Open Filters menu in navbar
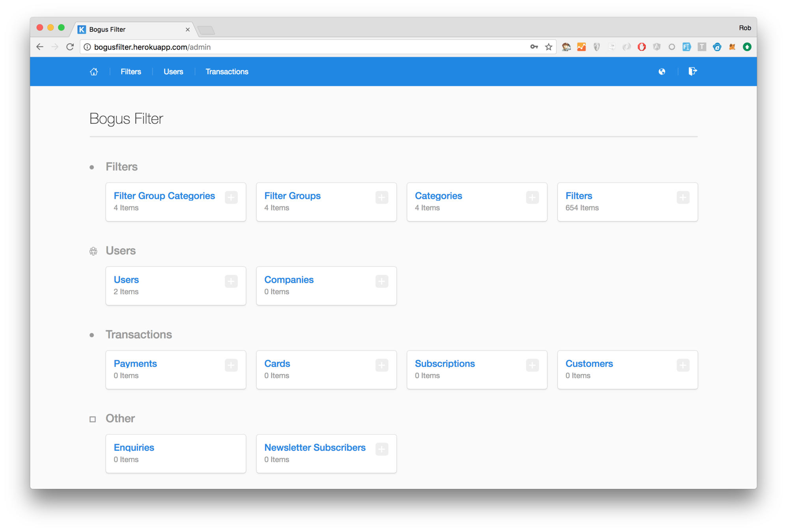This screenshot has height=532, width=787. [x=130, y=72]
